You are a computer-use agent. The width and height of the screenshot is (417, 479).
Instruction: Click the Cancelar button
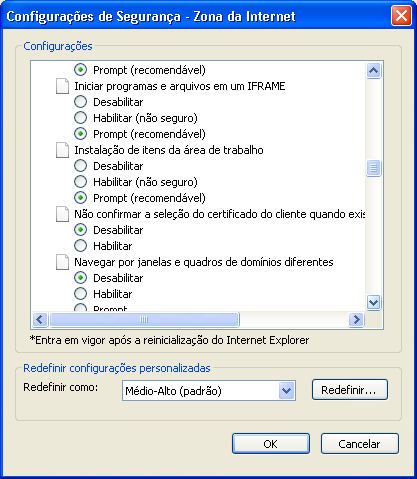tap(360, 444)
